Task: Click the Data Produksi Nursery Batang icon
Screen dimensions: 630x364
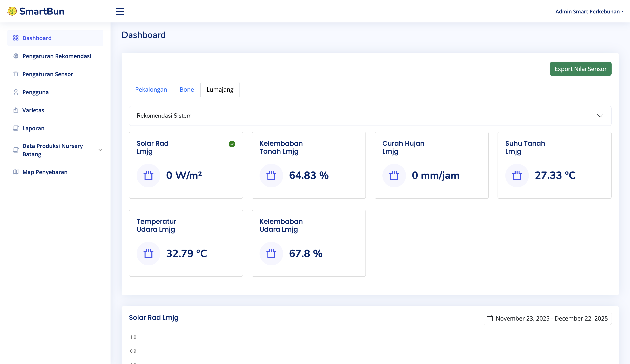Action: coord(16,150)
